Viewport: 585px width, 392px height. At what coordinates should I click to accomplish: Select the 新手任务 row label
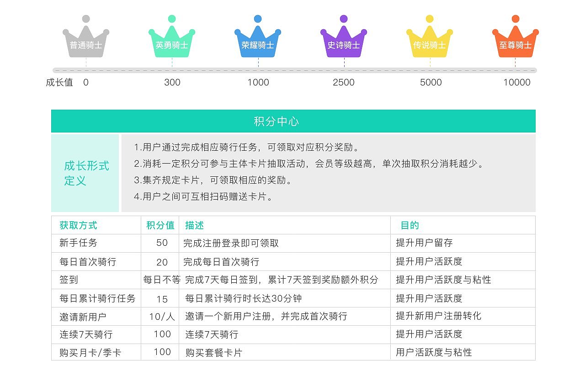(78, 243)
